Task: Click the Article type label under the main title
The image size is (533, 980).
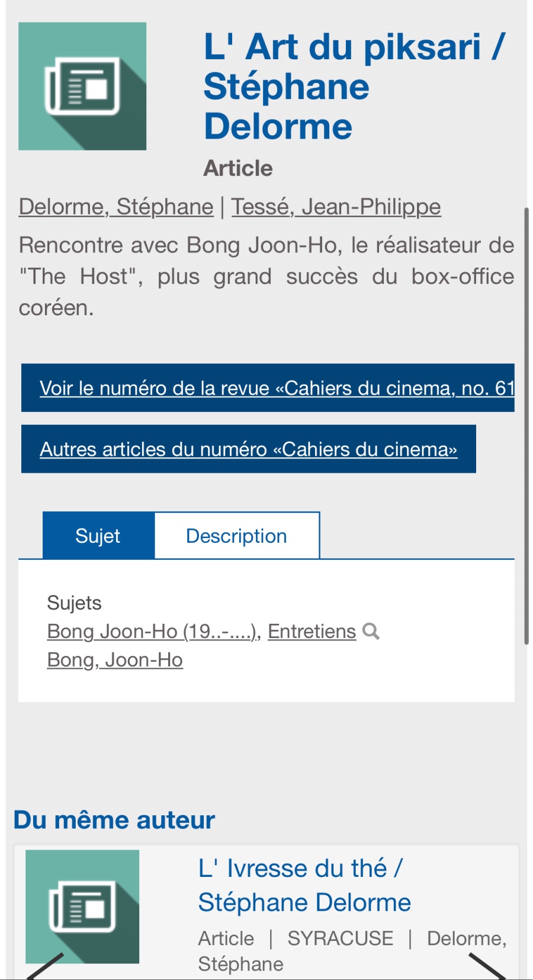Action: point(238,168)
